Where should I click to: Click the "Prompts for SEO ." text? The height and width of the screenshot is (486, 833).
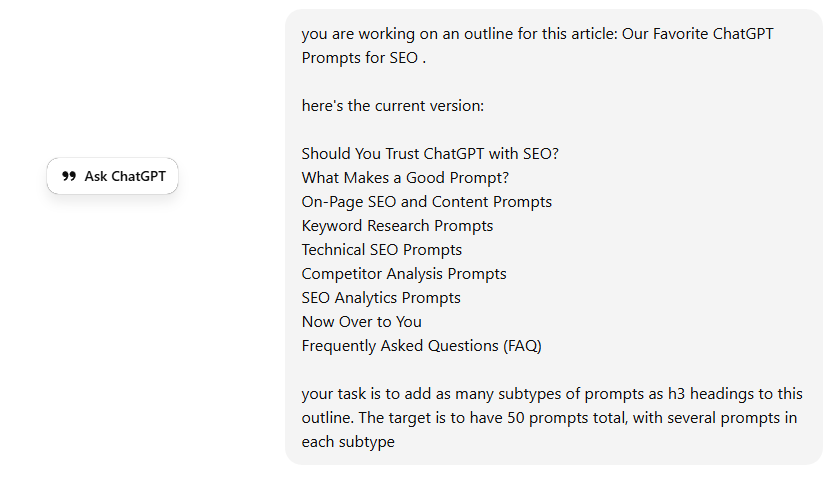point(363,58)
